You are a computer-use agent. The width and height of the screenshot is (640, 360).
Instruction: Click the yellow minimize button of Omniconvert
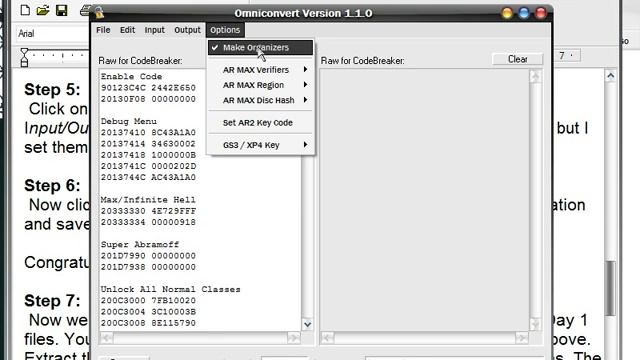[x=507, y=13]
